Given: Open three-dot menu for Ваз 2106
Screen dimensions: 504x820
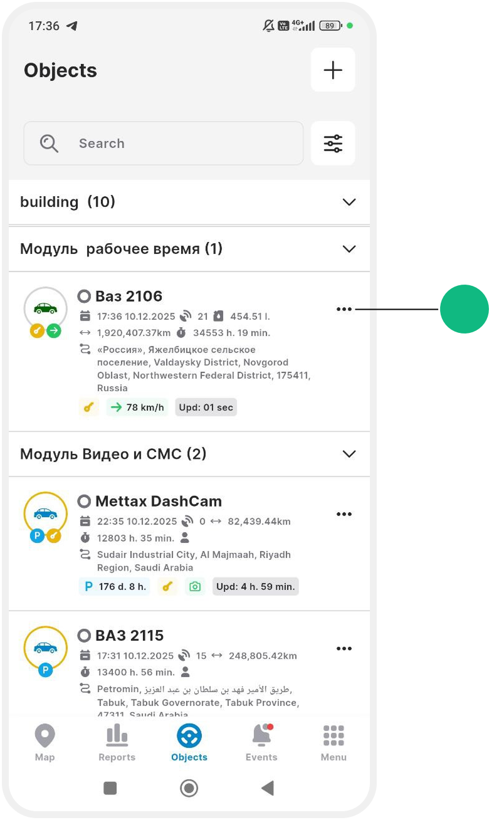Looking at the screenshot, I should click(x=344, y=309).
